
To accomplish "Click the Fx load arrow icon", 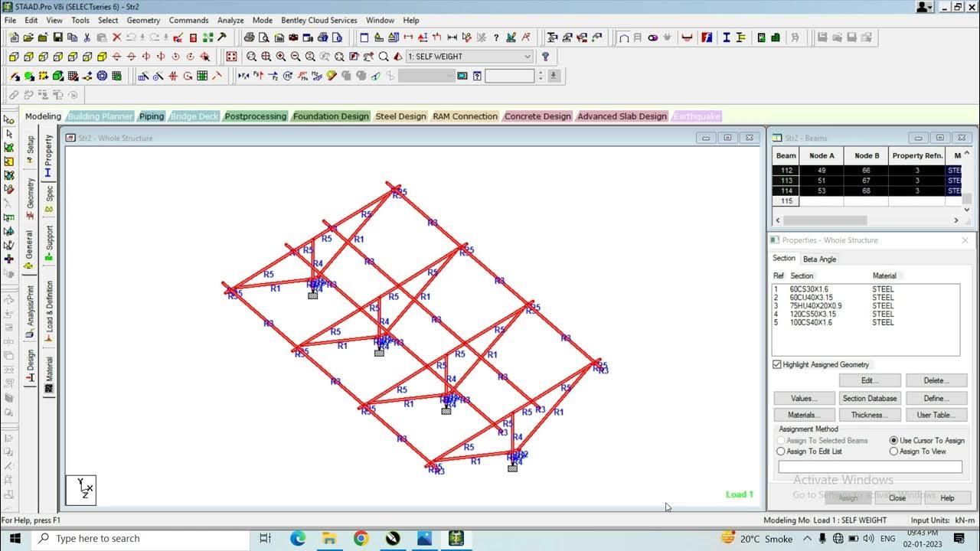I will coord(243,76).
